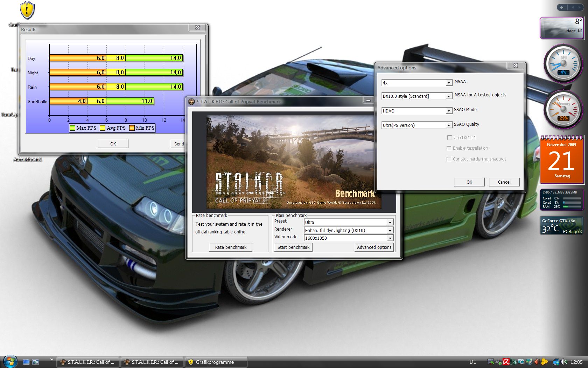Viewport: 588px width, 368px height.
Task: Click the Advanced options button
Action: pos(374,247)
